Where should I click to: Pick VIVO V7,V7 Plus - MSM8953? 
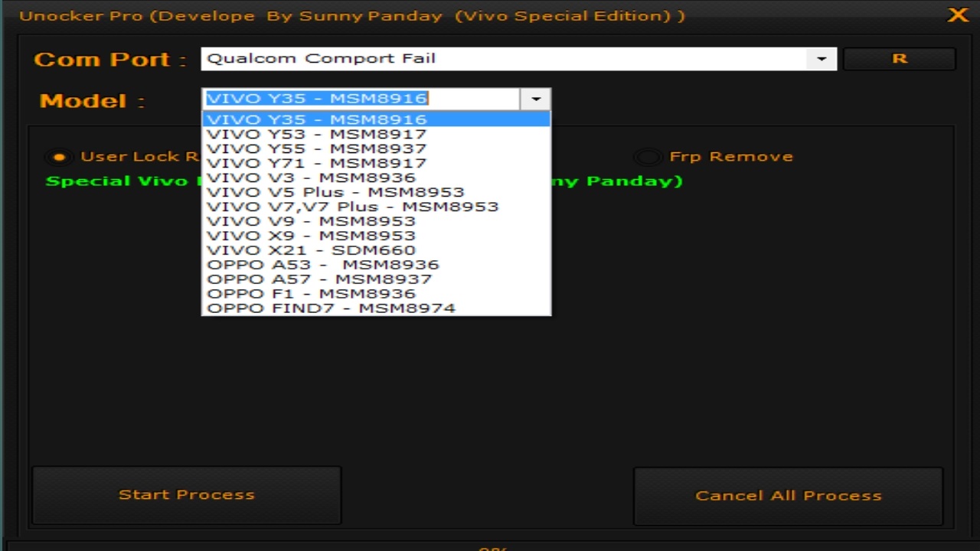point(376,207)
